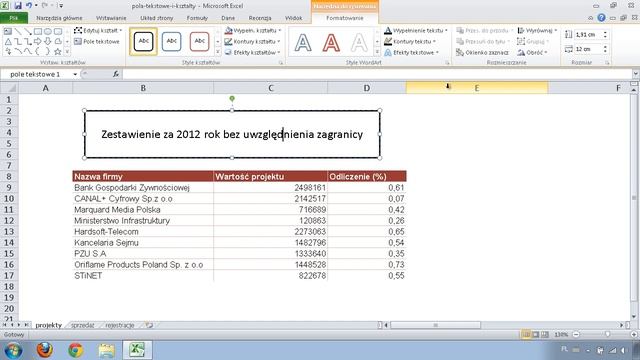Expand the shape styles gallery
The height and width of the screenshot is (360, 640).
pyautogui.click(x=218, y=52)
